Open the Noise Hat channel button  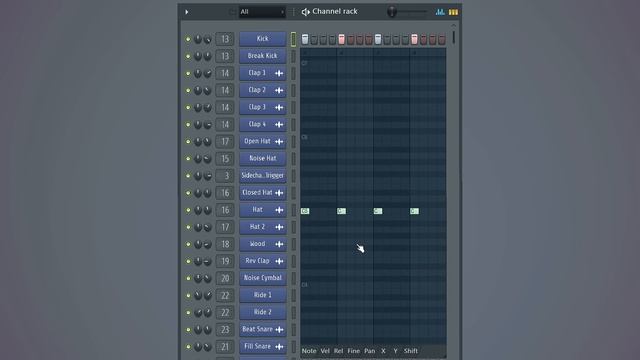pyautogui.click(x=262, y=158)
